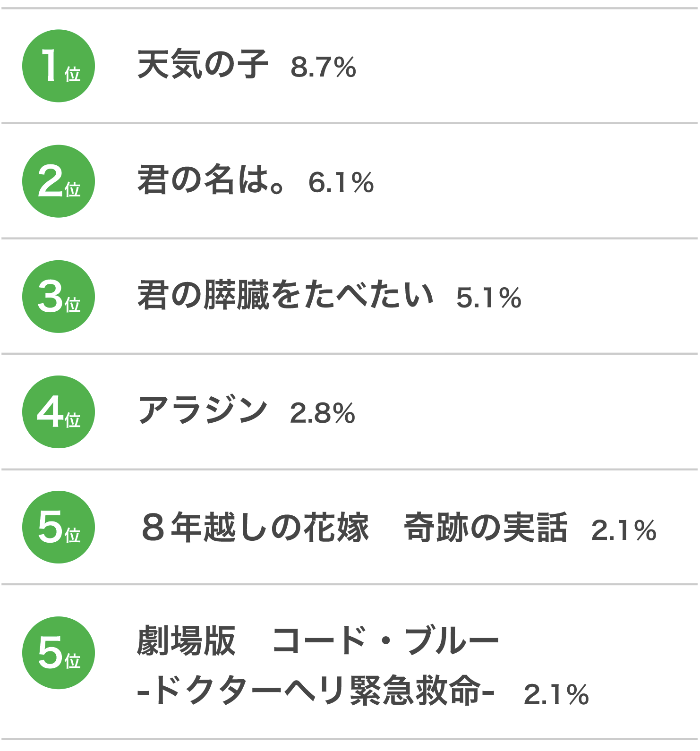Click the 8.7% value for 天気の子
Image resolution: width=700 pixels, height=751 pixels.
pos(323,67)
